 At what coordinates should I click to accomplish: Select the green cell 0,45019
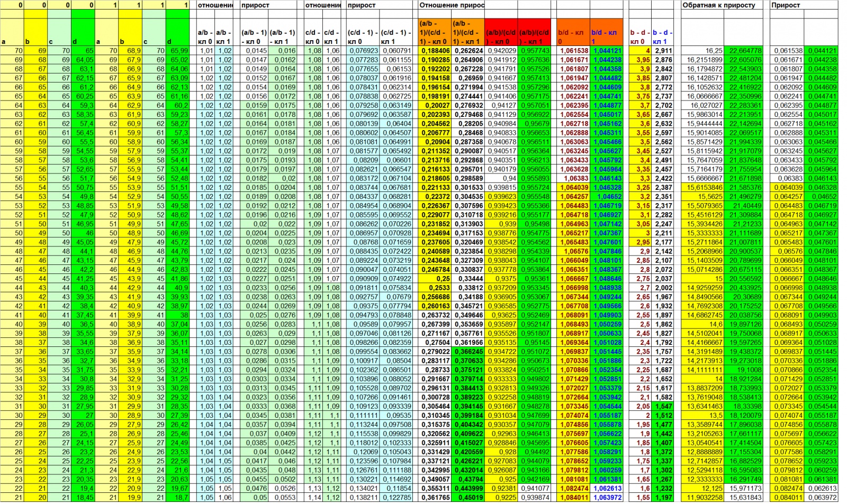(468, 497)
